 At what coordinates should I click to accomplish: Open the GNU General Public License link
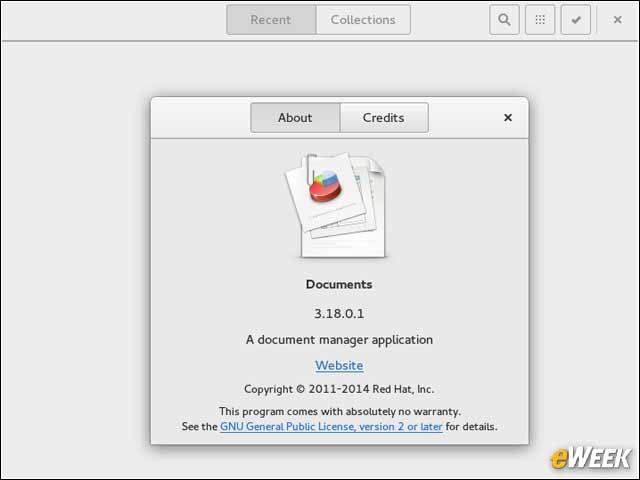point(331,427)
